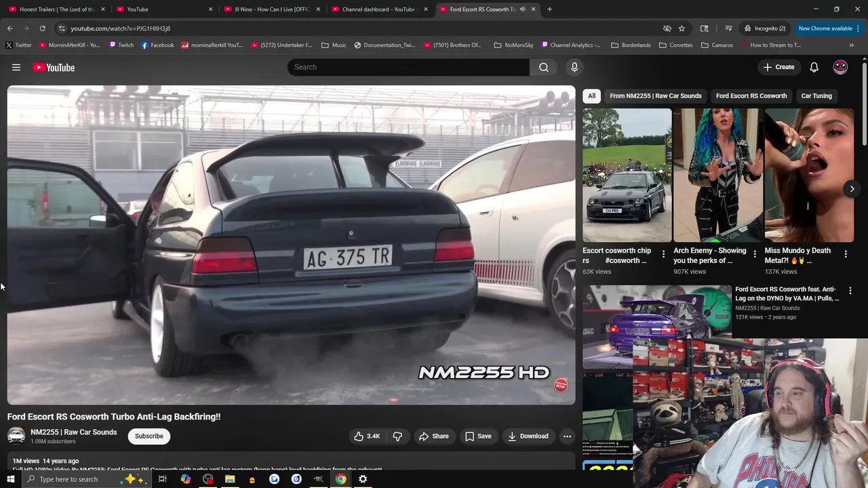
Task: Open Channel Analytics bookmark
Action: [x=570, y=45]
